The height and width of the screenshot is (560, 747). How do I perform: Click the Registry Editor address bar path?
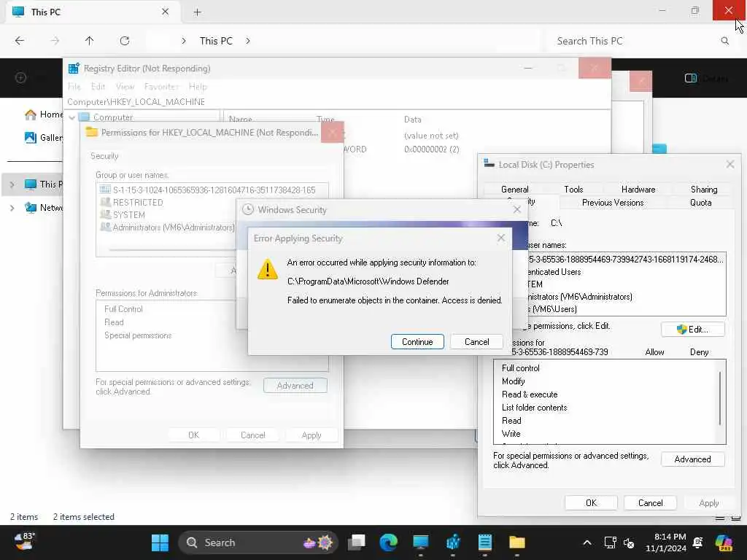(x=136, y=102)
